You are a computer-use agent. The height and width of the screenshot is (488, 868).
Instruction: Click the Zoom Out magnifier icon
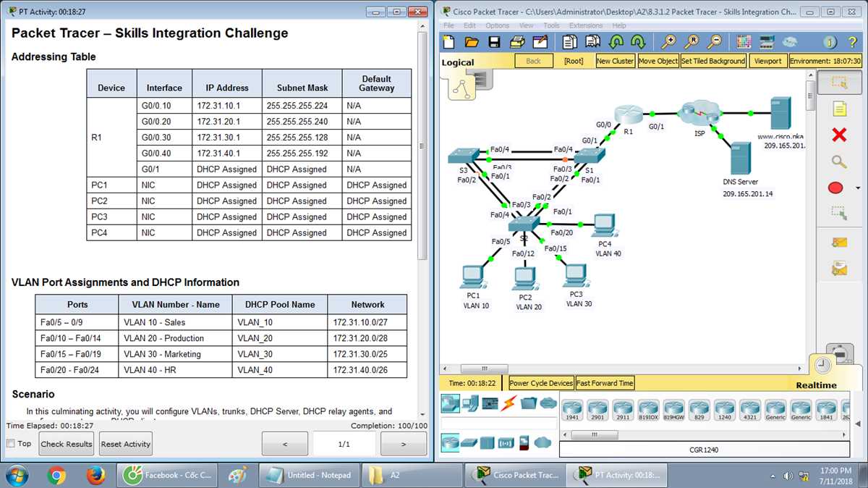pyautogui.click(x=715, y=42)
